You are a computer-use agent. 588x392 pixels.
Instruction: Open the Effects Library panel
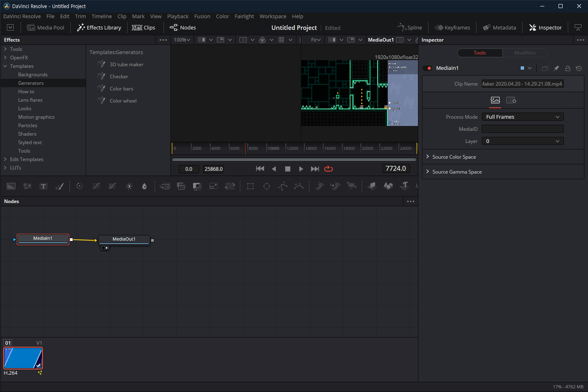[99, 27]
